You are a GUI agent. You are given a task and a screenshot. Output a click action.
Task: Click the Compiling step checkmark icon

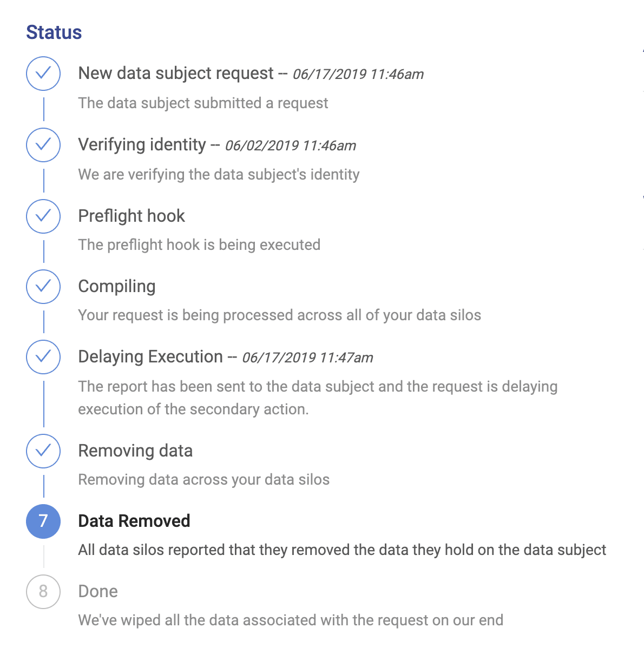point(43,286)
